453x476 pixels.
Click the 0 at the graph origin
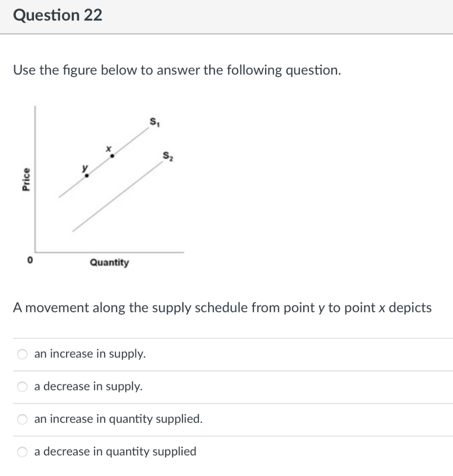pyautogui.click(x=29, y=260)
